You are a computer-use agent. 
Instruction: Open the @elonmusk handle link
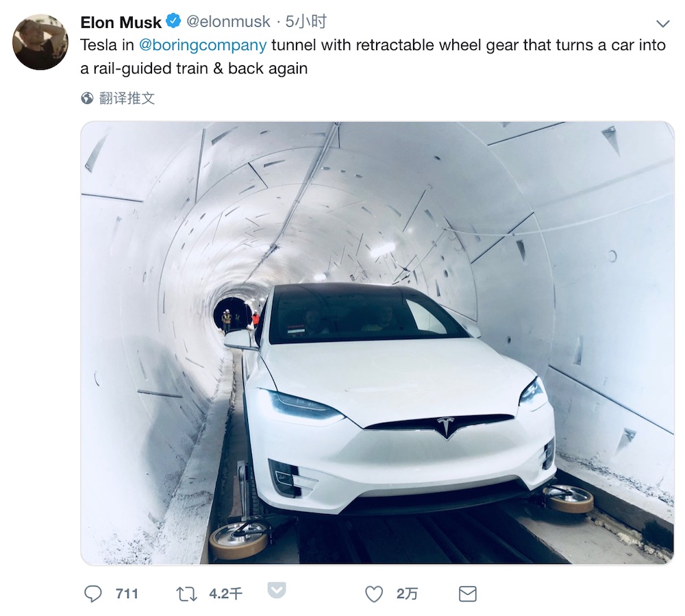tap(228, 21)
